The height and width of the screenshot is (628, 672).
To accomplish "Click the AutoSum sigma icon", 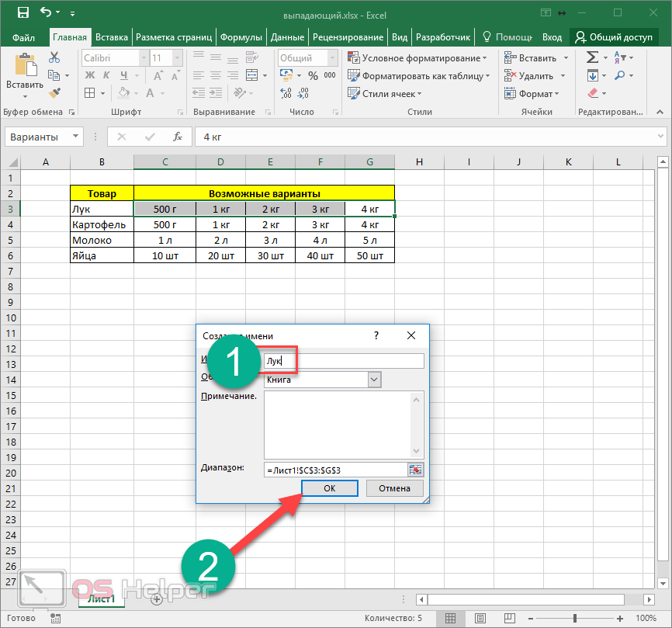I will (593, 57).
